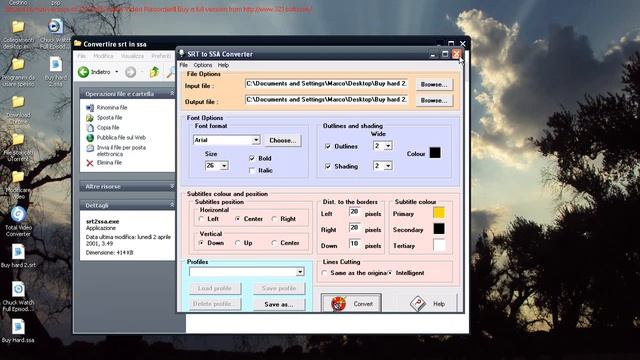
Task: Click the Input file path field
Action: point(326,84)
